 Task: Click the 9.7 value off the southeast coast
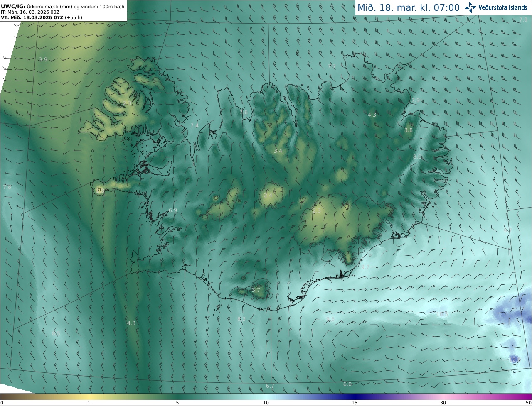365,267
